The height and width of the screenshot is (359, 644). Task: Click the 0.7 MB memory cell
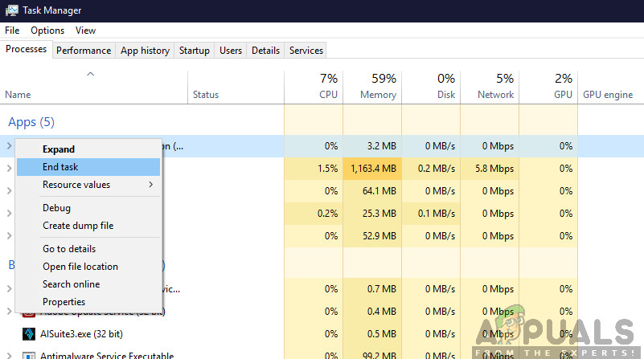(372, 289)
